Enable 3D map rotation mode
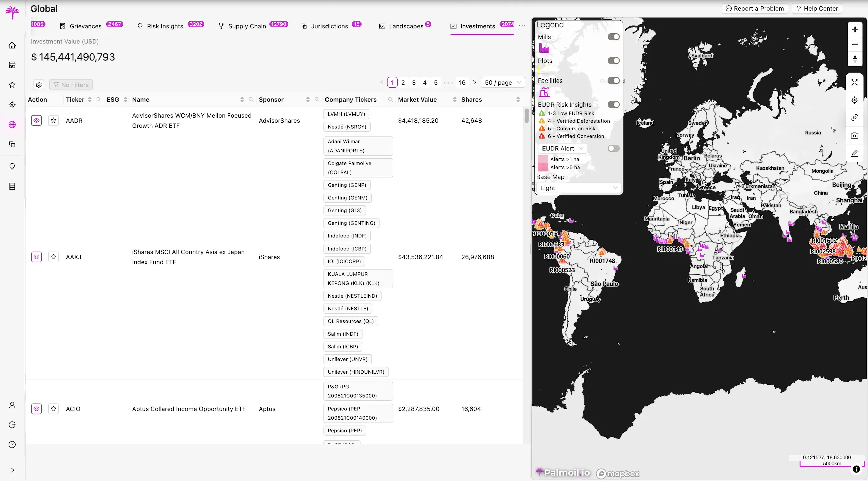Screen dimensions: 868x481 tap(855, 117)
